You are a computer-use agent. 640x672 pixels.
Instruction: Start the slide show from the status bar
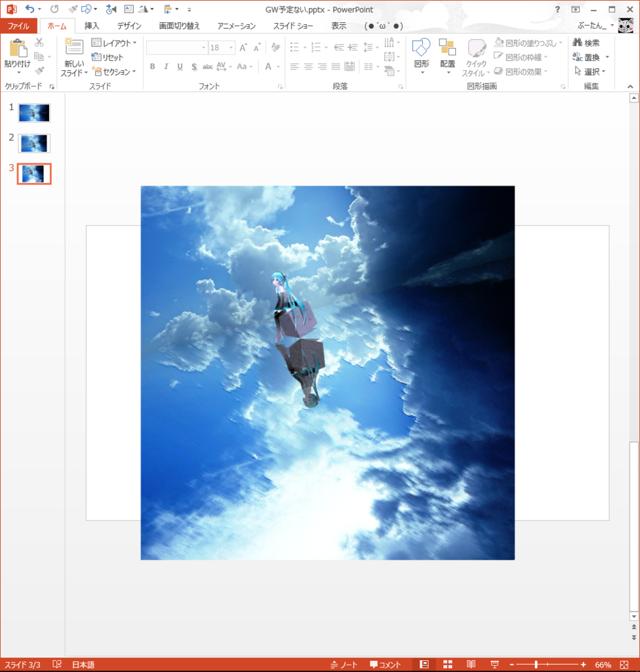coord(495,664)
